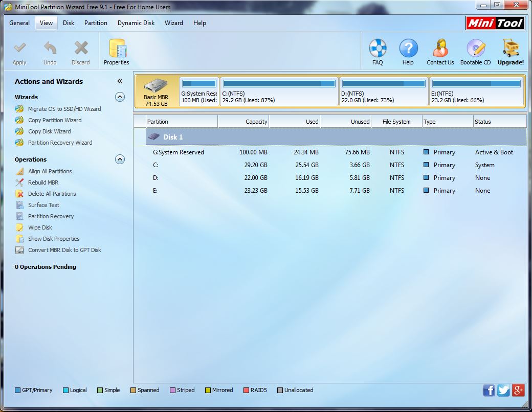This screenshot has height=412, width=532.
Task: Collapse the Actions and Wizards panel
Action: (120, 81)
